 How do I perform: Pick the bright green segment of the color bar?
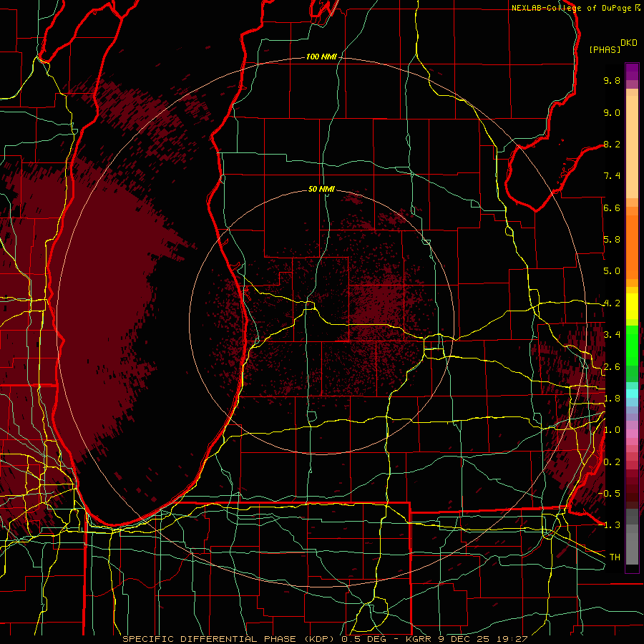pos(632,344)
